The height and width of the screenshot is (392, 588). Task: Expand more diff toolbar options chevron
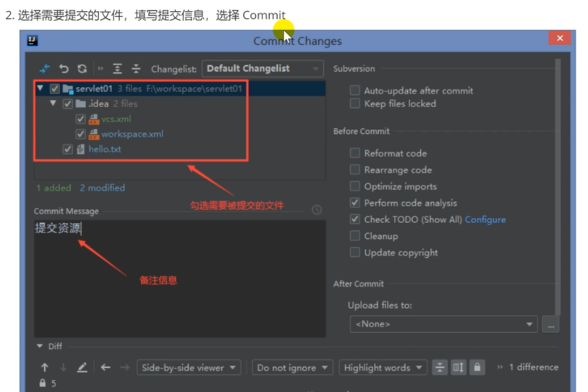[500, 367]
